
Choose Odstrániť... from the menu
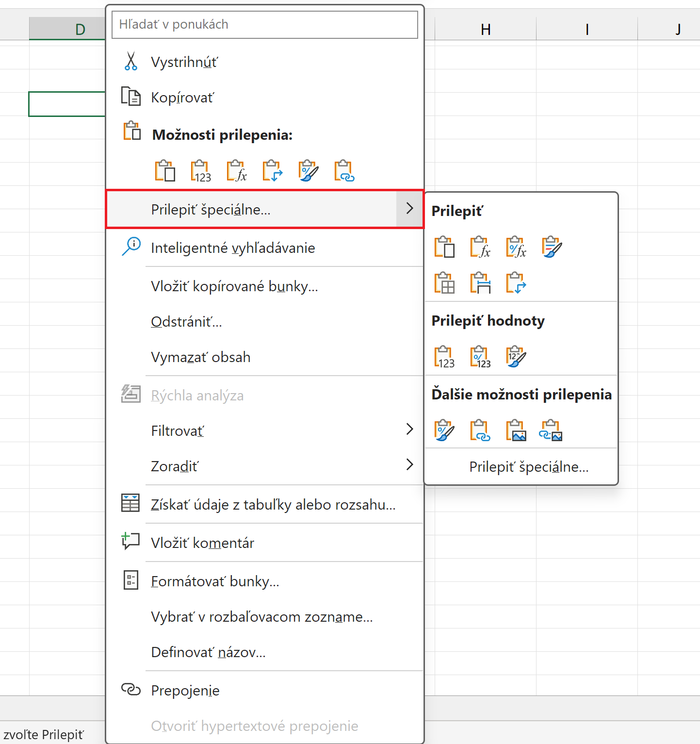pos(265,322)
